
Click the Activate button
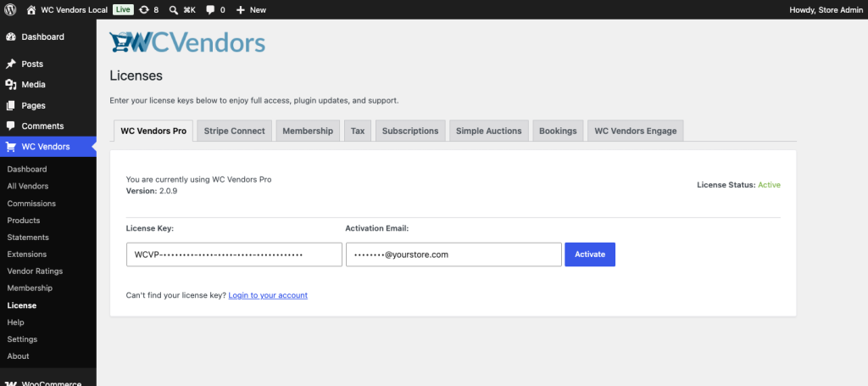[590, 255]
